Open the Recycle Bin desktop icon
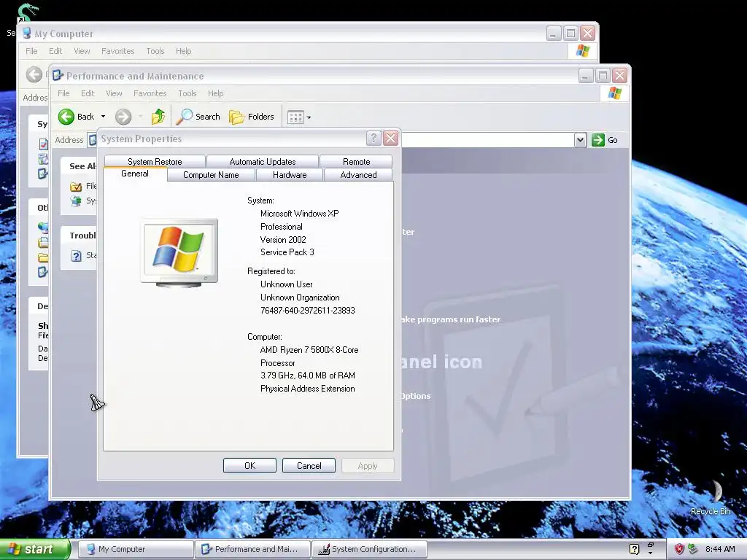This screenshot has width=747, height=560. pyautogui.click(x=711, y=497)
